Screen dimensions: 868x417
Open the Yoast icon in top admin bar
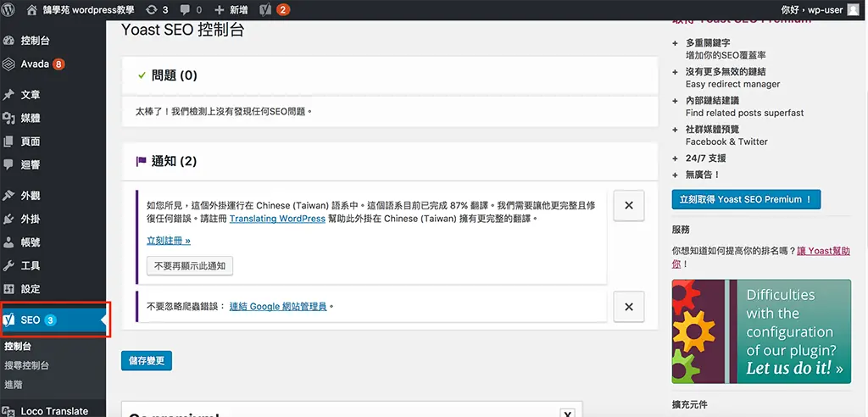tap(265, 10)
